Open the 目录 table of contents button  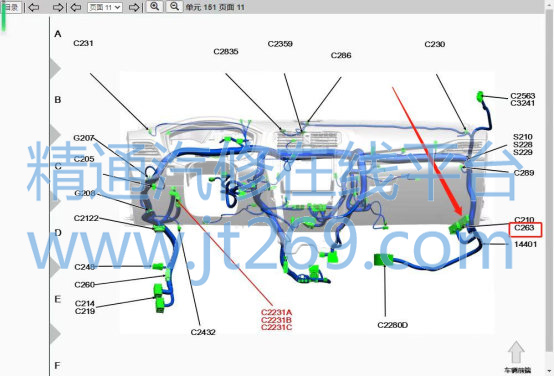12,7
